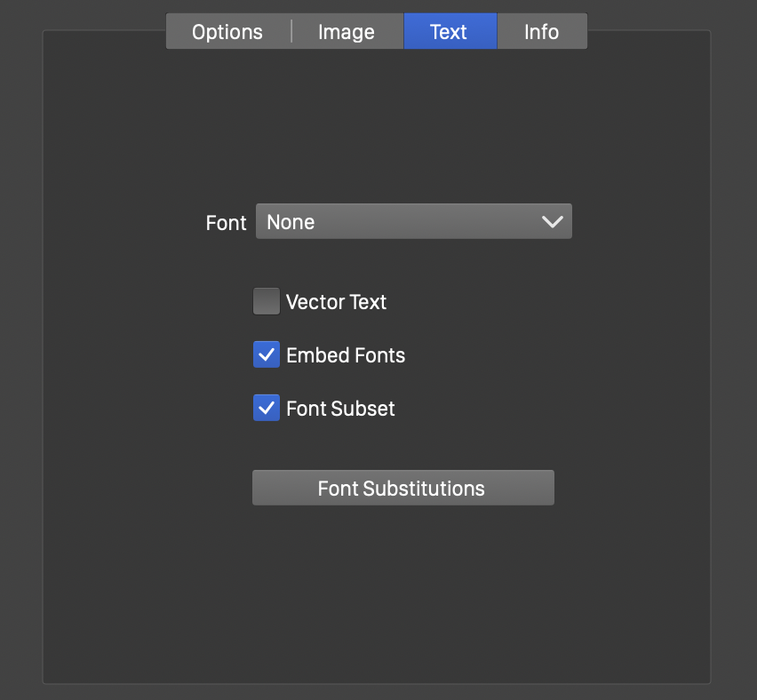Click the 'Vector Text' label text

click(336, 302)
